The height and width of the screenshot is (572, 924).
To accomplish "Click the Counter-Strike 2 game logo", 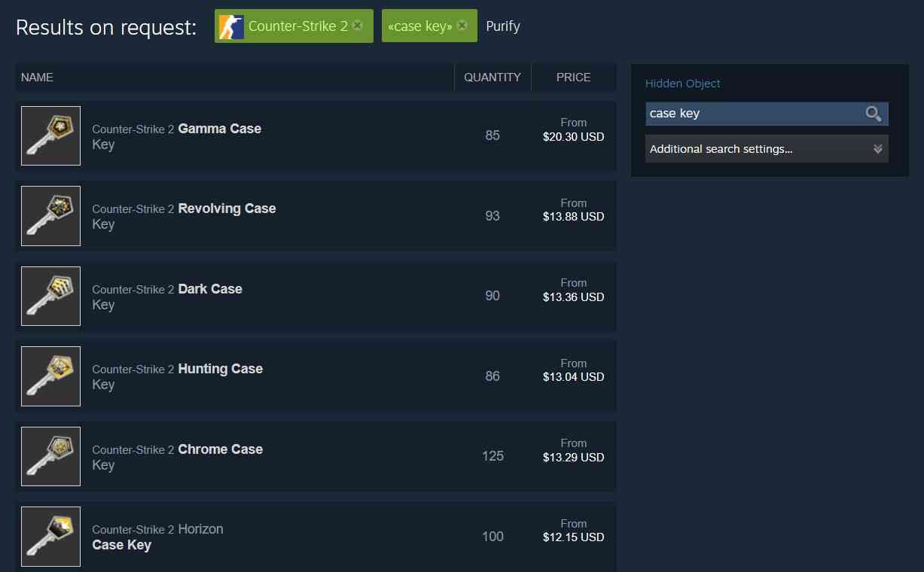I will coord(231,26).
